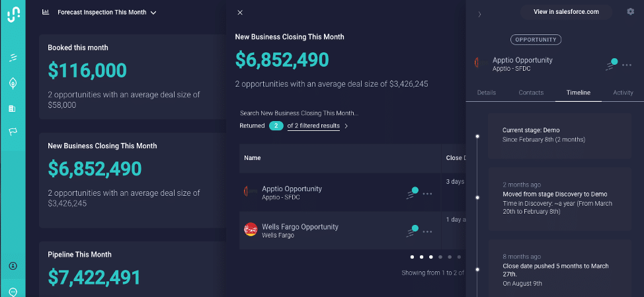Switch to the Contacts tab
The height and width of the screenshot is (297, 644).
531,93
